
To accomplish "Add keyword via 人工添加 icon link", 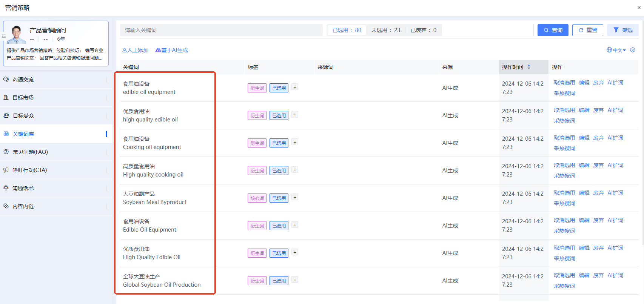I will click(135, 50).
